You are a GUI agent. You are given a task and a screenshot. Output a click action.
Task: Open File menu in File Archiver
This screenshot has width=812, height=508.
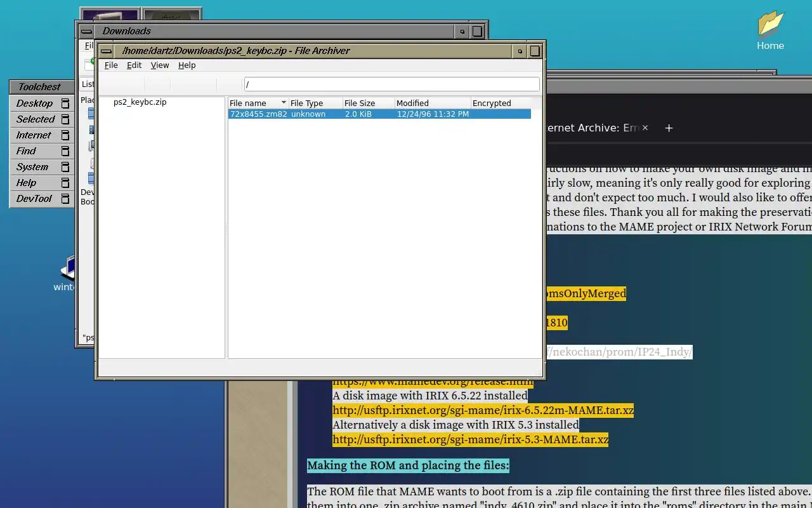coord(111,65)
